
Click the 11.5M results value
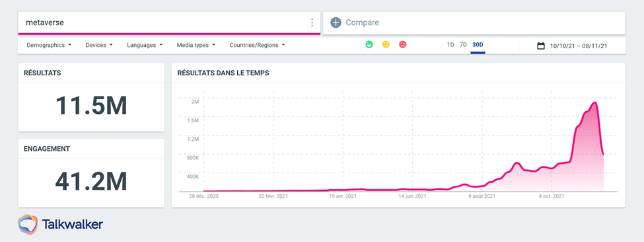click(x=91, y=106)
